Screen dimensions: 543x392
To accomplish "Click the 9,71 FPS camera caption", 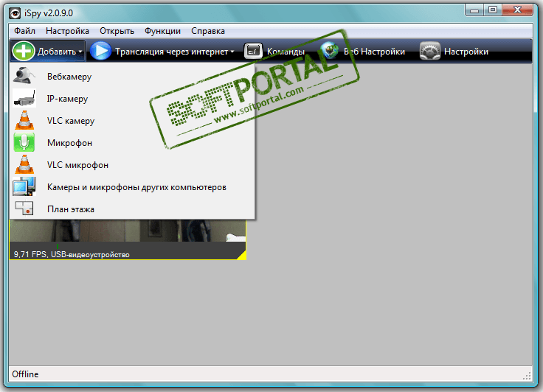I will (72, 254).
